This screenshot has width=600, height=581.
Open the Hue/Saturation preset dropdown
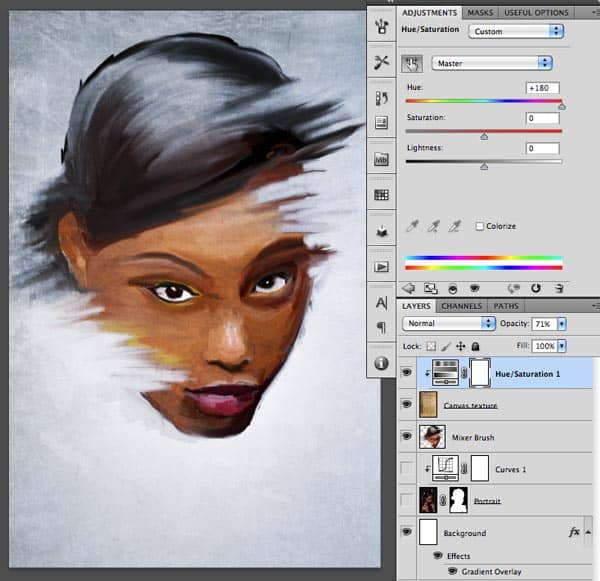[x=515, y=31]
